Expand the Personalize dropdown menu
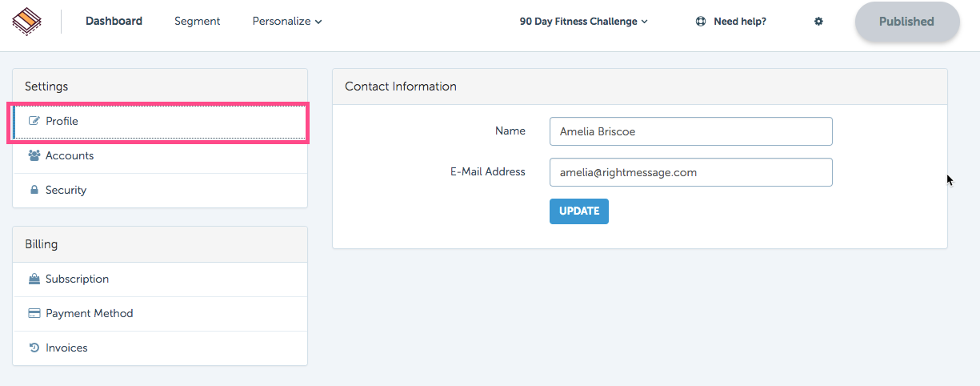Viewport: 980px width, 386px height. click(287, 22)
